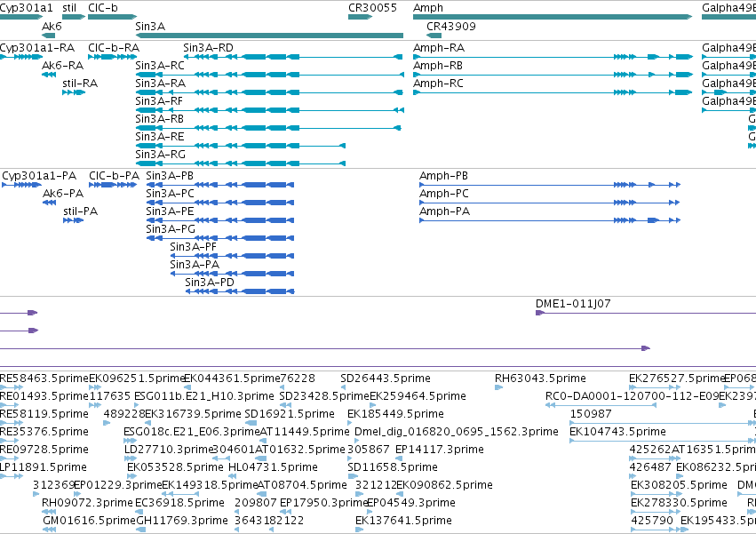Click the LP11891.5prime EST label

44,468
